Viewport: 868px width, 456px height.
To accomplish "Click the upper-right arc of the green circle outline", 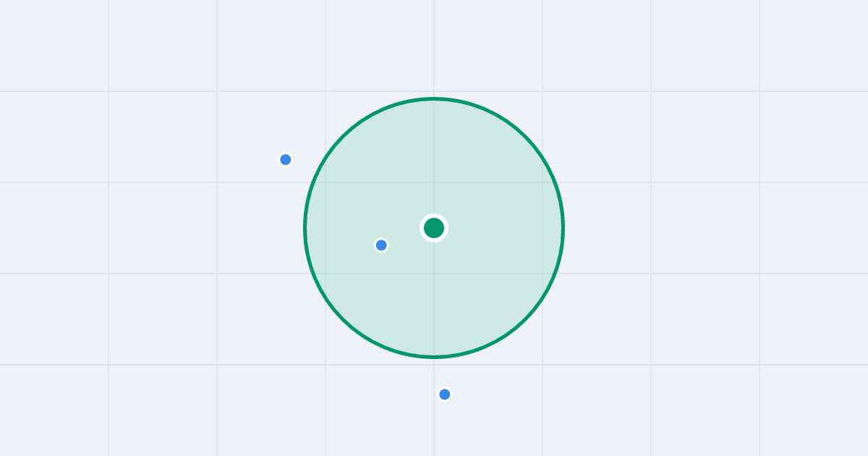I will click(526, 137).
